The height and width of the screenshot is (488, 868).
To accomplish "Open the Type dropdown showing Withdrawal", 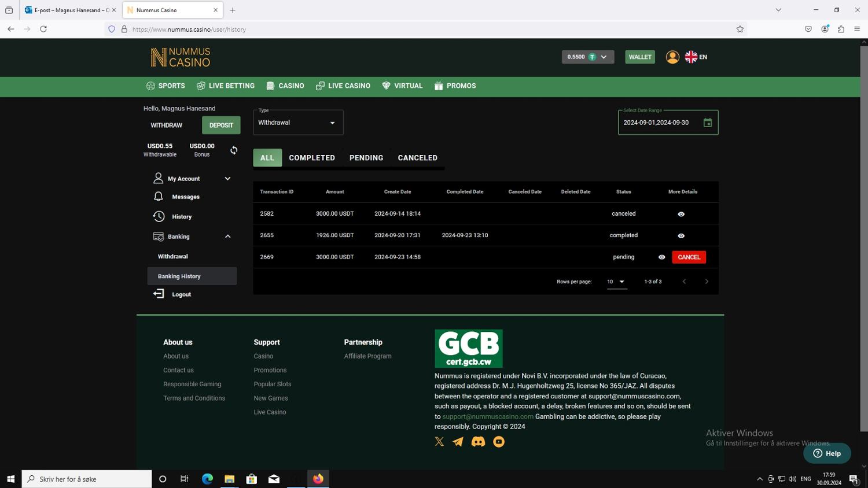I will pos(298,123).
